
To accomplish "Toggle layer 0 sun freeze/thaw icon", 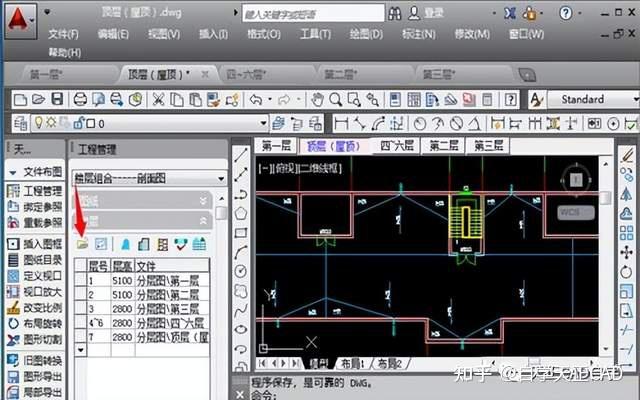I will tap(51, 122).
